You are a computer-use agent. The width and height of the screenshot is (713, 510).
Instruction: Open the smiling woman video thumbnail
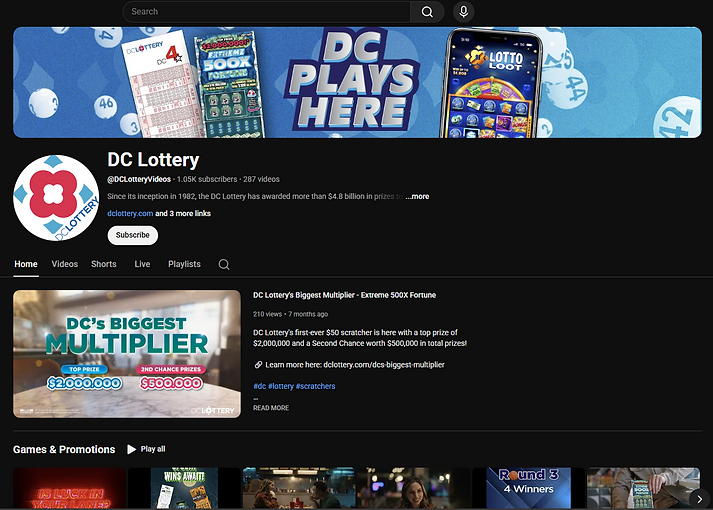[x=413, y=488]
